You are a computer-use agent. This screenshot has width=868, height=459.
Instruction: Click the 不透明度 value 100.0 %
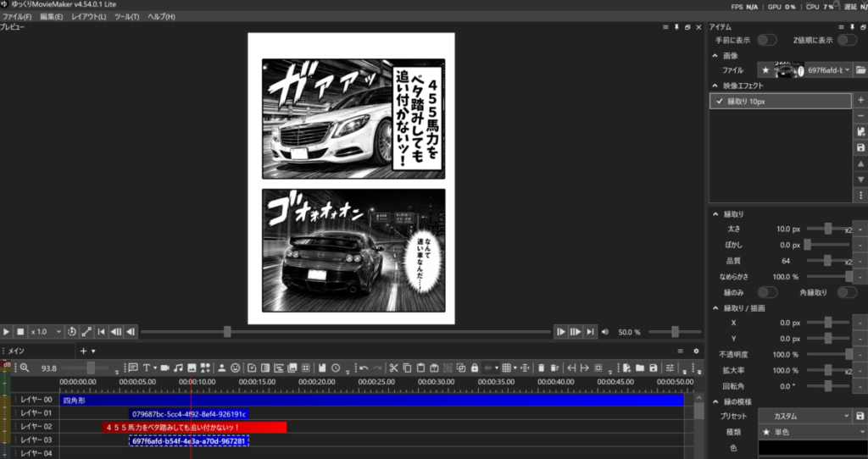tap(786, 355)
